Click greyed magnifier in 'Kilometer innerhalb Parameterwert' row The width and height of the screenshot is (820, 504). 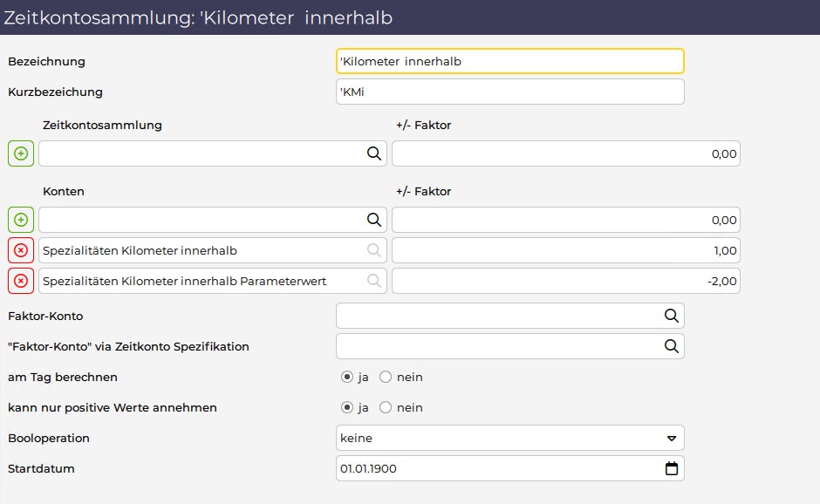pos(374,282)
